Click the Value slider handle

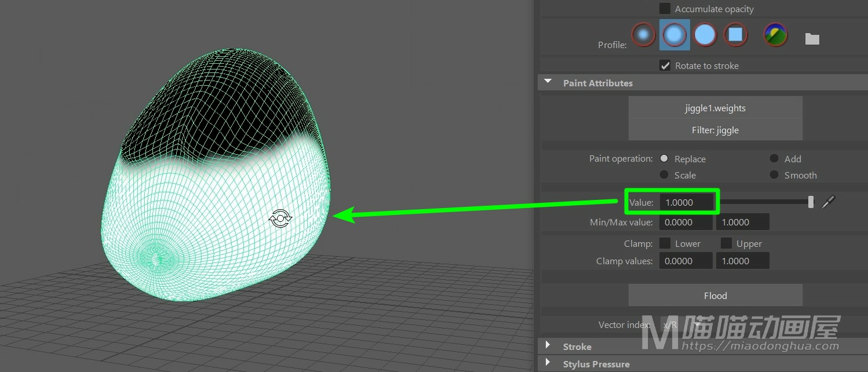coord(811,202)
